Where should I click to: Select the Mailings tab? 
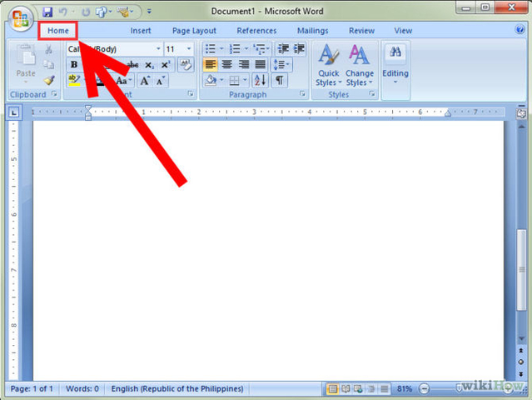(x=312, y=31)
